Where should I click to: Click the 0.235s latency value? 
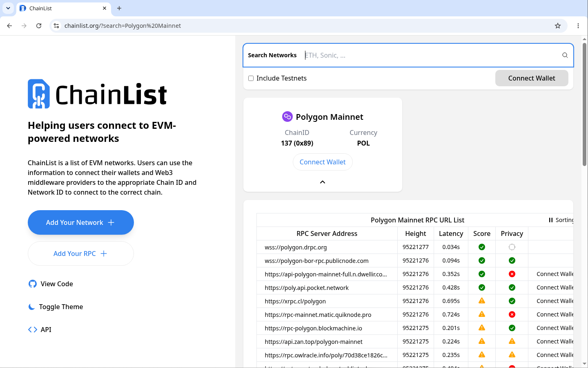[451, 355]
